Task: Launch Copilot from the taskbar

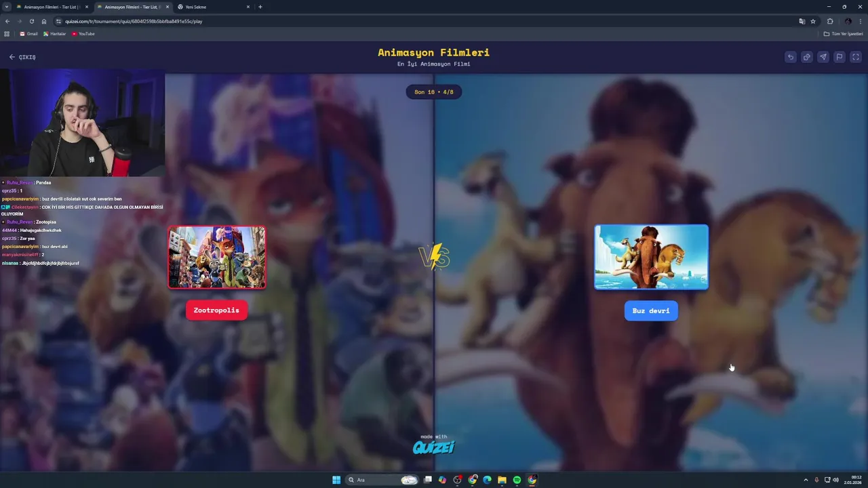Action: point(442,480)
